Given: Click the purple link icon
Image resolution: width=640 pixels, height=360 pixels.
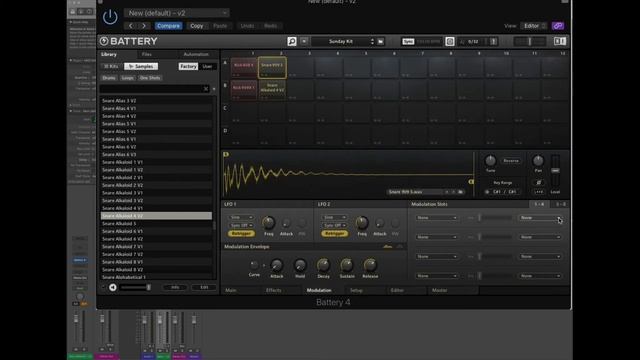Looking at the screenshot, I should (558, 26).
